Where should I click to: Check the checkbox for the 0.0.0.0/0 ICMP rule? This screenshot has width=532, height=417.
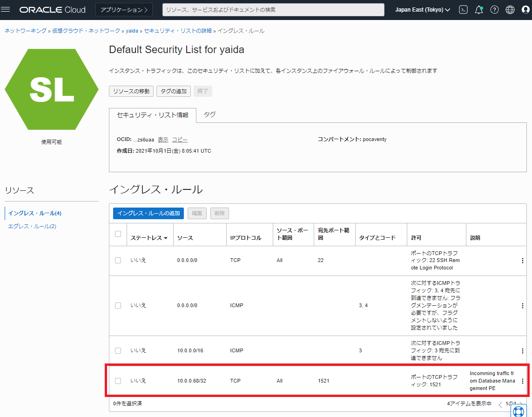point(118,305)
